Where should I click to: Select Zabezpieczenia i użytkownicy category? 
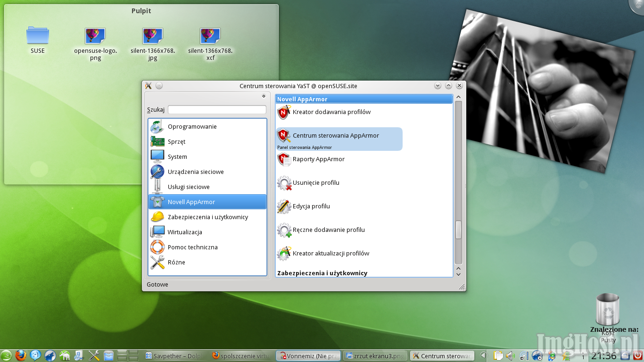coord(207,217)
